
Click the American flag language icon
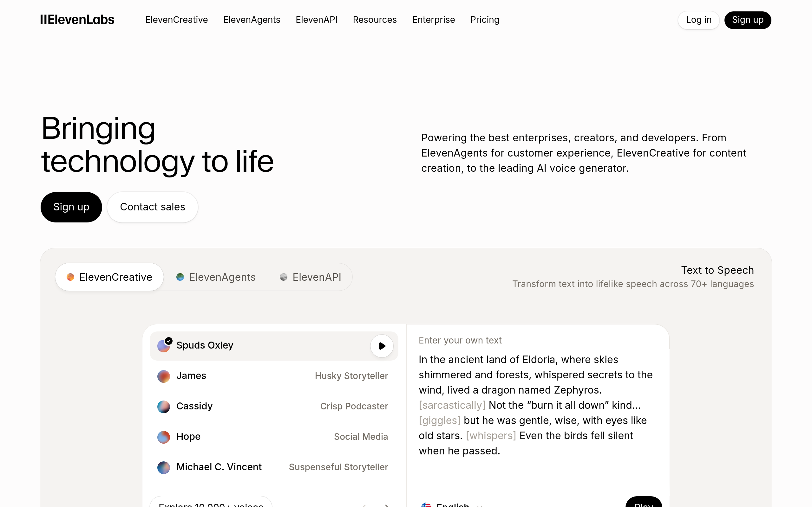click(427, 505)
